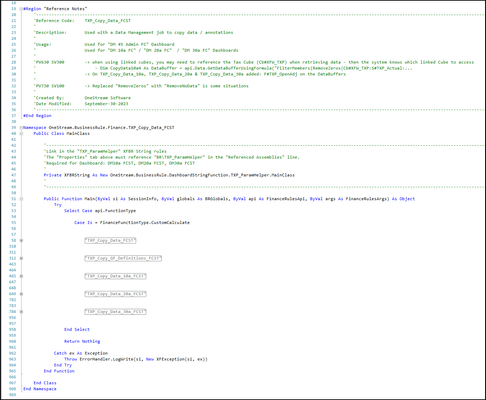The image size is (486, 400).
Task: Click the #End Region line
Action: pos(37,116)
